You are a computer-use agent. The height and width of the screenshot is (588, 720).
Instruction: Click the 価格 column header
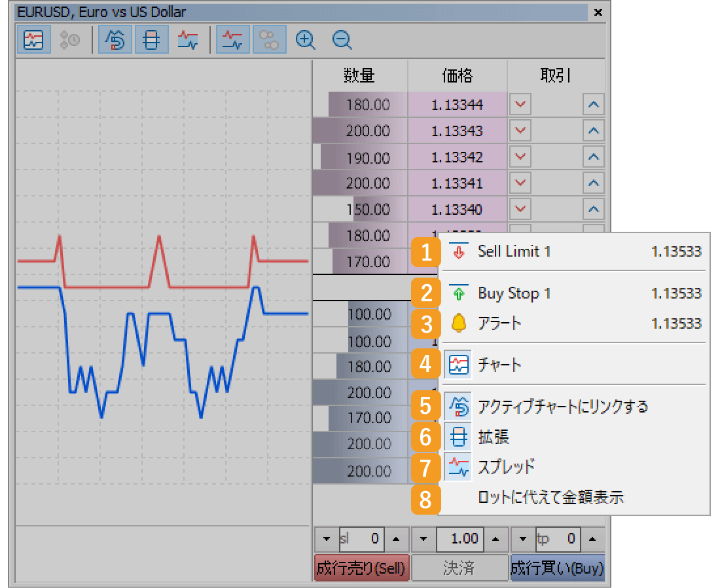458,75
